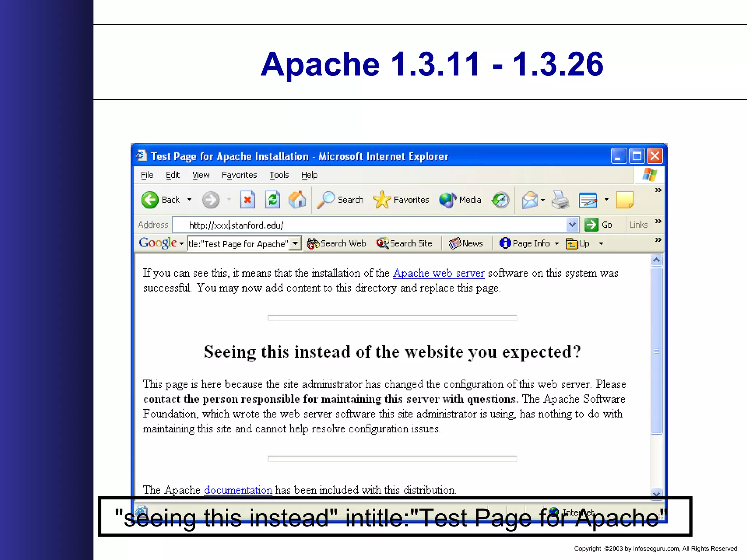
Task: Click the vertical scrollbar up arrow
Action: click(x=656, y=260)
